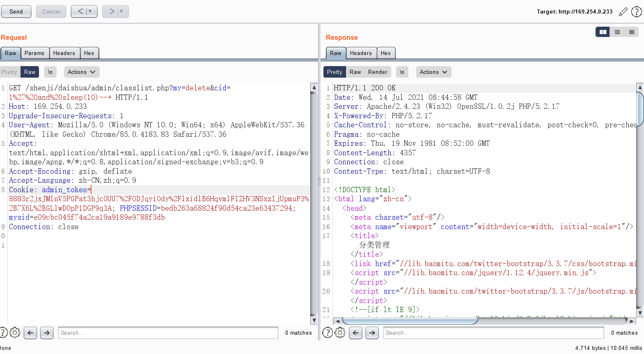Click response horizontal scroll left arrow
Screen dimensions: 644x354
point(337,321)
